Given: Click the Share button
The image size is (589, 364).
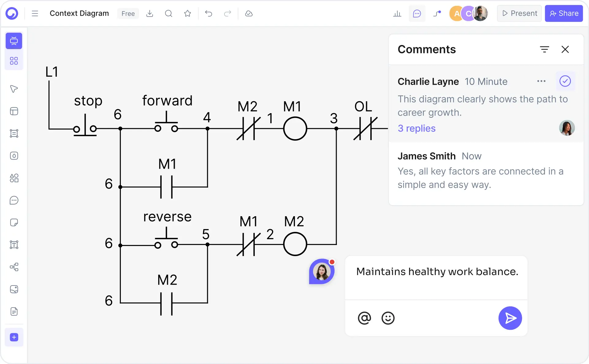Looking at the screenshot, I should 564,13.
